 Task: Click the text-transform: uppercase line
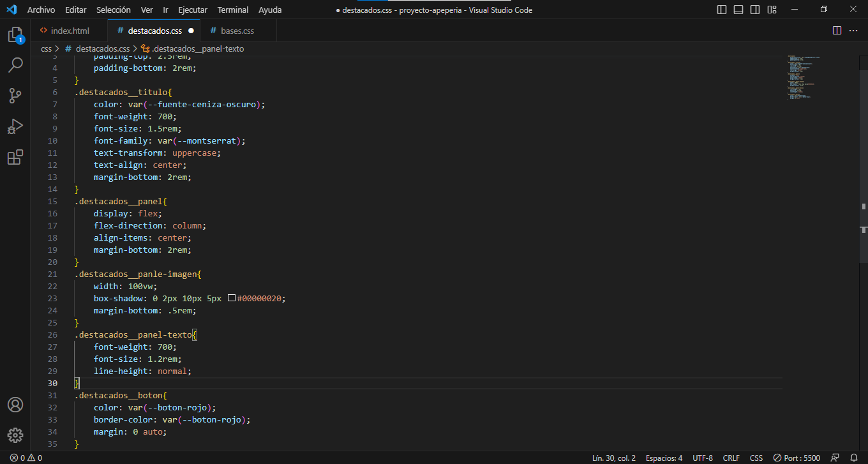point(157,153)
